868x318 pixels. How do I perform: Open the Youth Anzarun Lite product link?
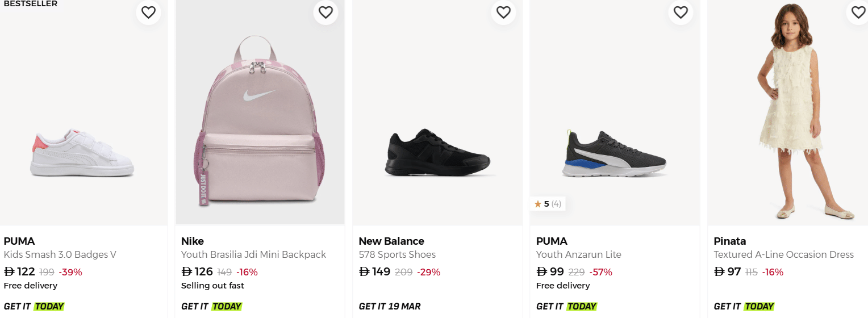(x=578, y=254)
